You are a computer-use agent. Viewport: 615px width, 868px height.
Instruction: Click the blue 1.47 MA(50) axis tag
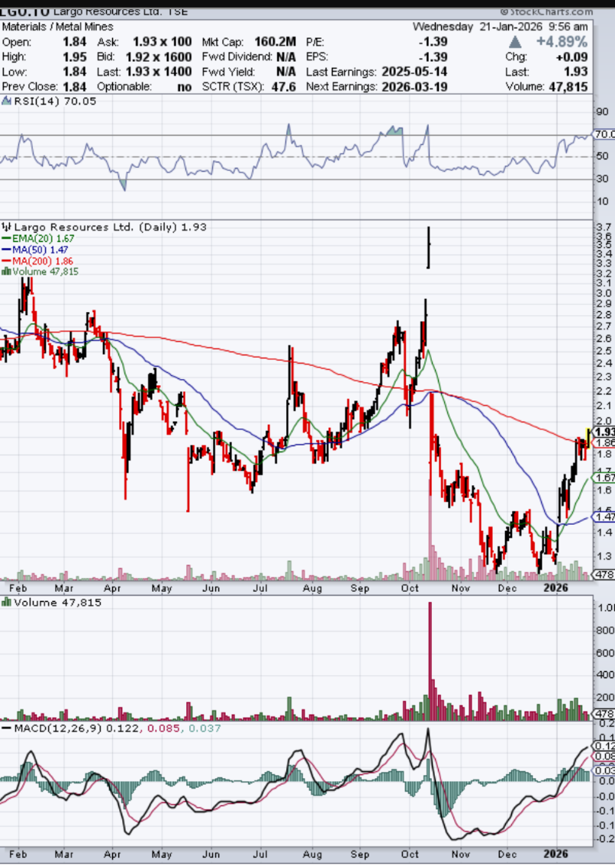[604, 516]
